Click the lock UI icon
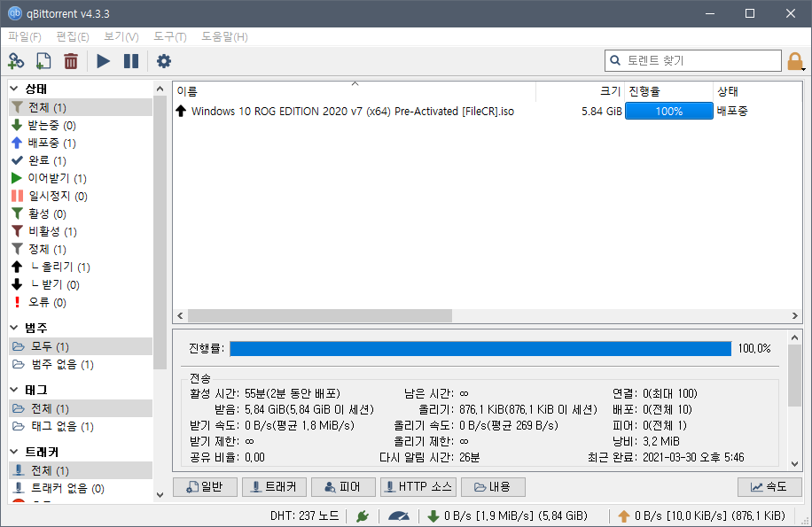This screenshot has width=812, height=527. click(x=795, y=61)
